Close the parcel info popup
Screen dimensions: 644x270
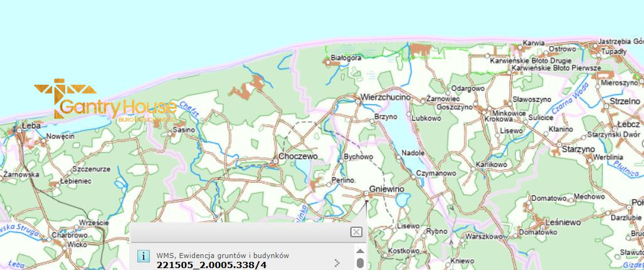356,232
